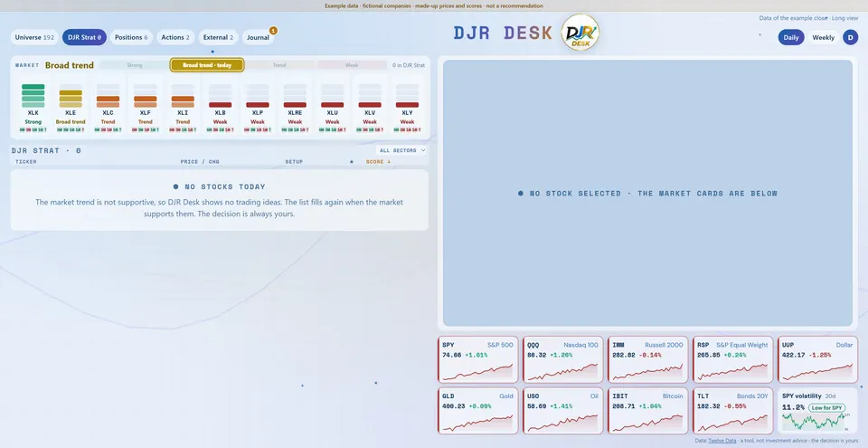The width and height of the screenshot is (868, 448).
Task: Click the example data disclaimer banner
Action: point(434,6)
